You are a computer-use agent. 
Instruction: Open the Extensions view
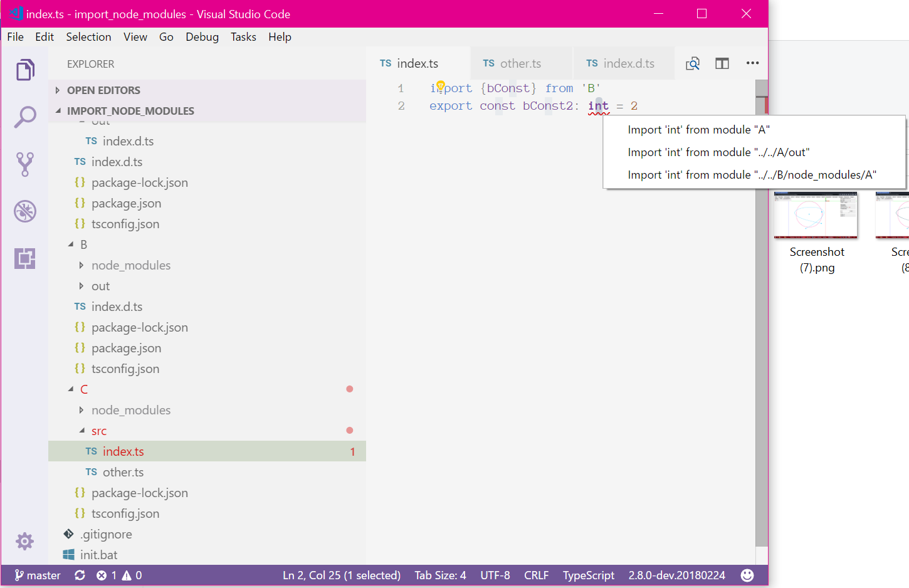(x=24, y=258)
